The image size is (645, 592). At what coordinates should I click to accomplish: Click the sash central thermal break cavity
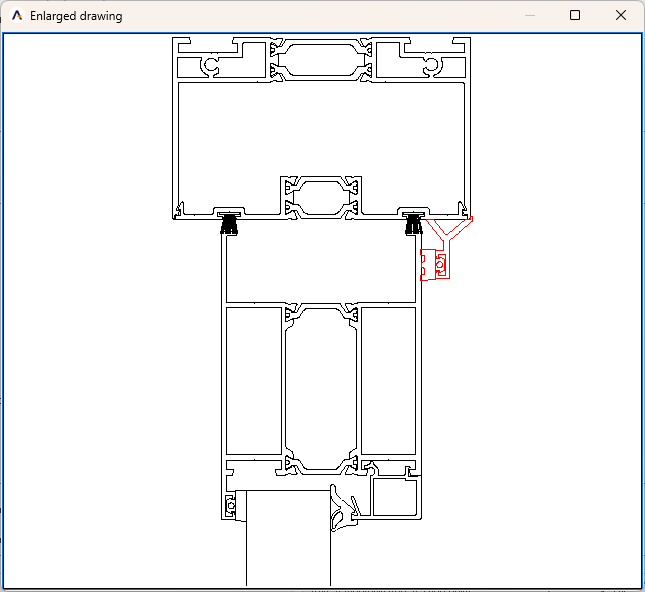point(321,385)
